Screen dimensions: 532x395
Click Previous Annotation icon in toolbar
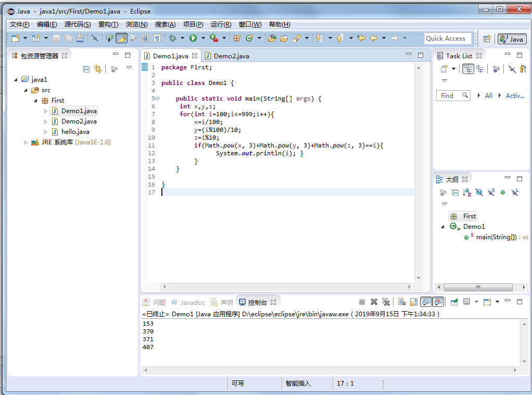pos(340,38)
